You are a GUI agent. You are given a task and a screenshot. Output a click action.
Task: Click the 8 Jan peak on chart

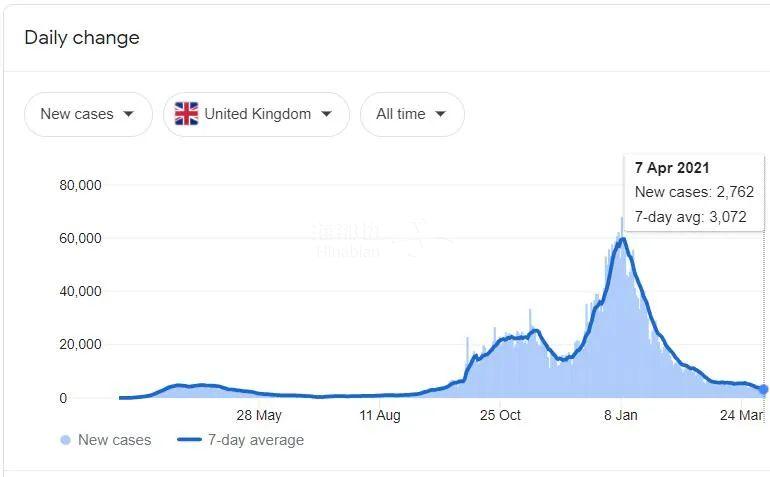tap(622, 239)
